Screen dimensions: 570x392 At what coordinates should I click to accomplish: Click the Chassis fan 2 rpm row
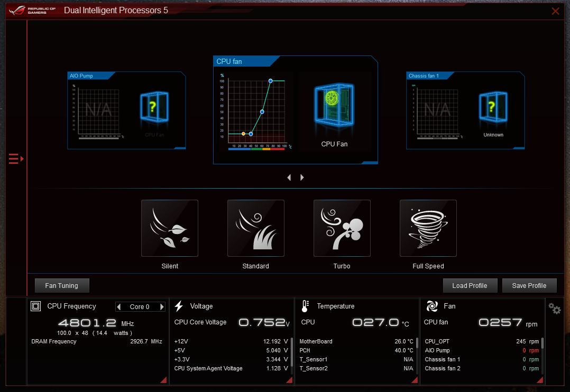coord(482,368)
